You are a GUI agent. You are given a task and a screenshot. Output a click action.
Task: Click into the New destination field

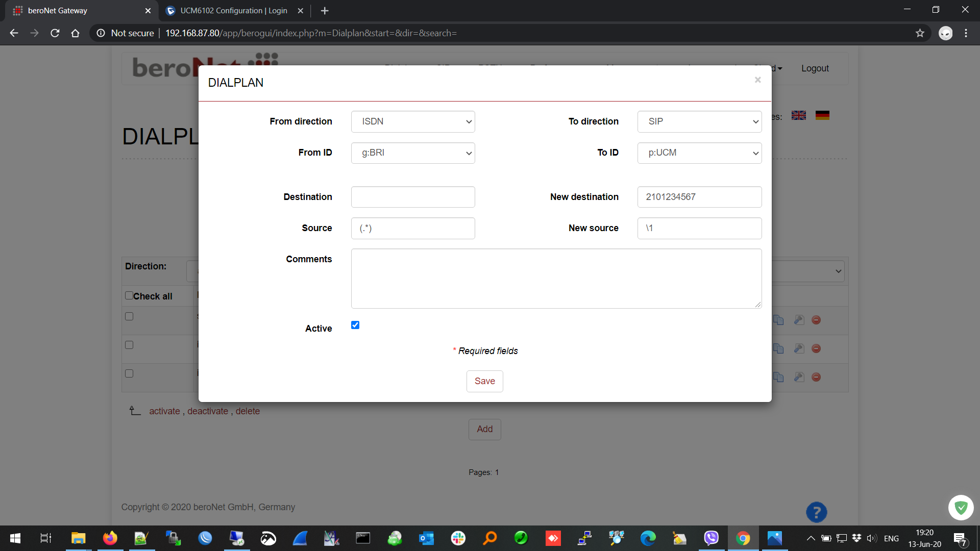(699, 197)
